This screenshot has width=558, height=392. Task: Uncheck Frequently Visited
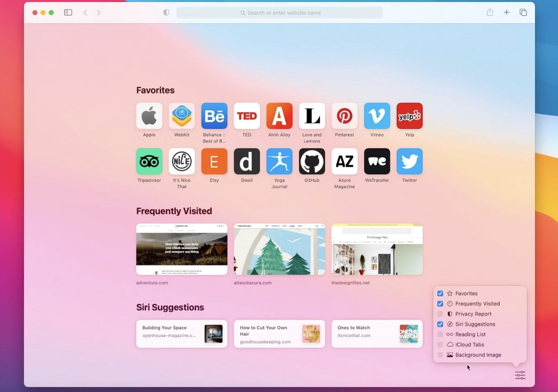click(440, 303)
